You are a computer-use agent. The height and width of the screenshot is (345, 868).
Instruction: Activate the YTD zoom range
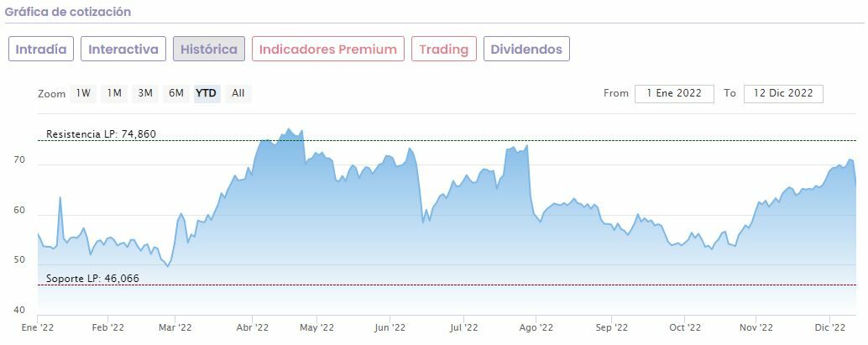click(x=206, y=93)
